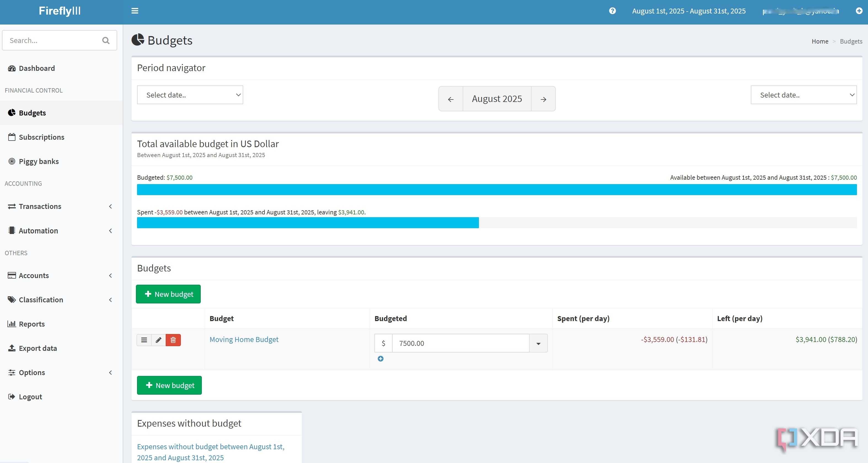Expand the Accounts sidebar menu
The height and width of the screenshot is (463, 868).
click(61, 275)
